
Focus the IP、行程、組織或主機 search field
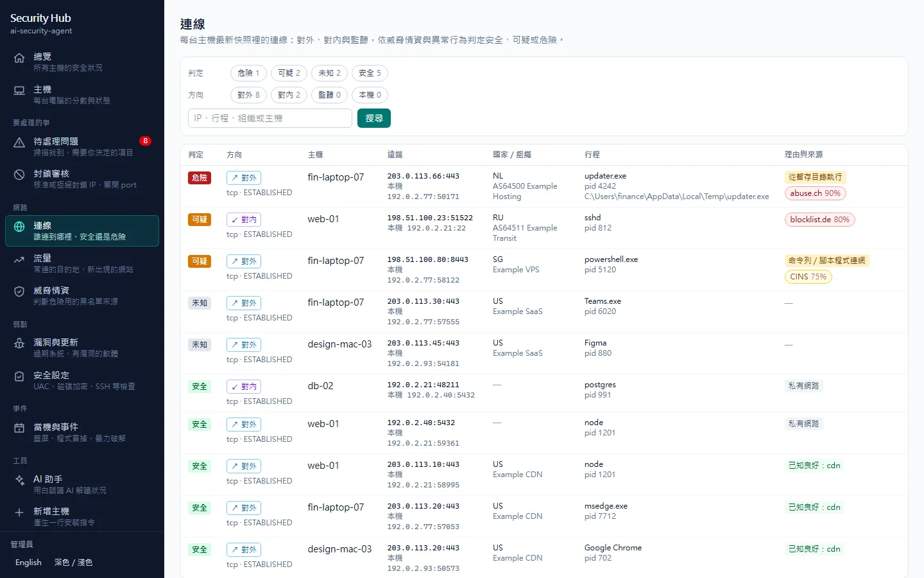click(270, 118)
